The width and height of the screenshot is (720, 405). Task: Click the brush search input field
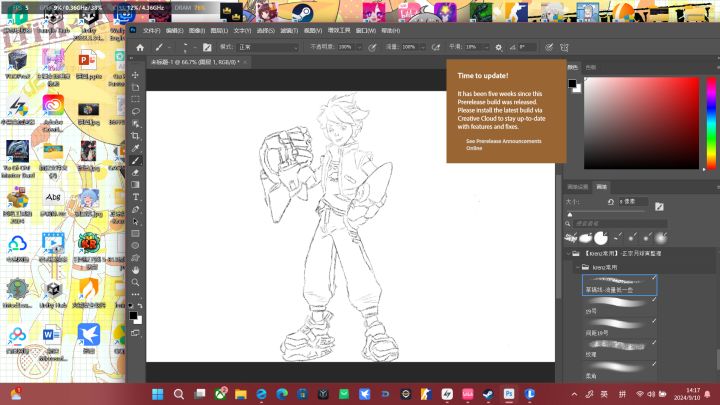pos(620,224)
